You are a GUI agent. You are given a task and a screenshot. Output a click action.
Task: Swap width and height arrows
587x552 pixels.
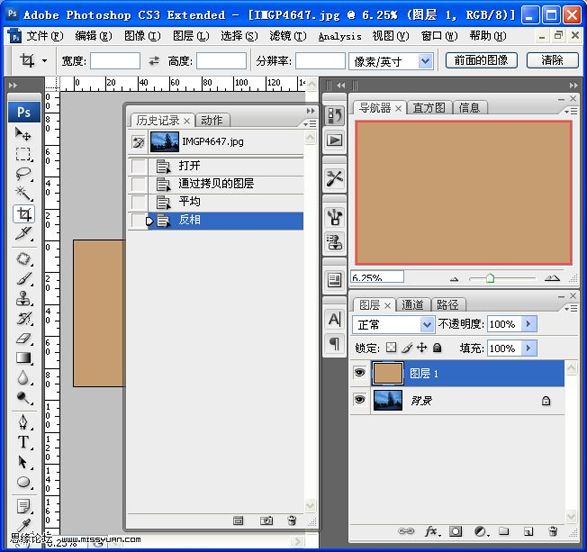point(154,61)
